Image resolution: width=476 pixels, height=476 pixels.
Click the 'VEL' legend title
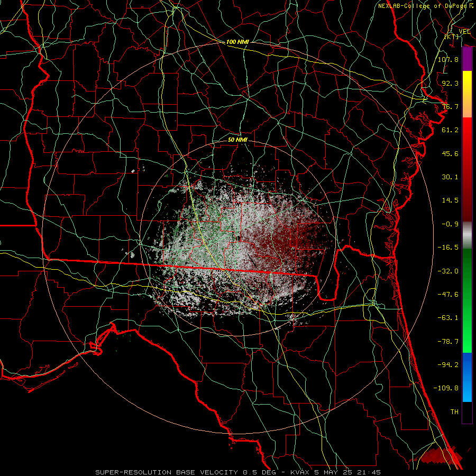(464, 32)
